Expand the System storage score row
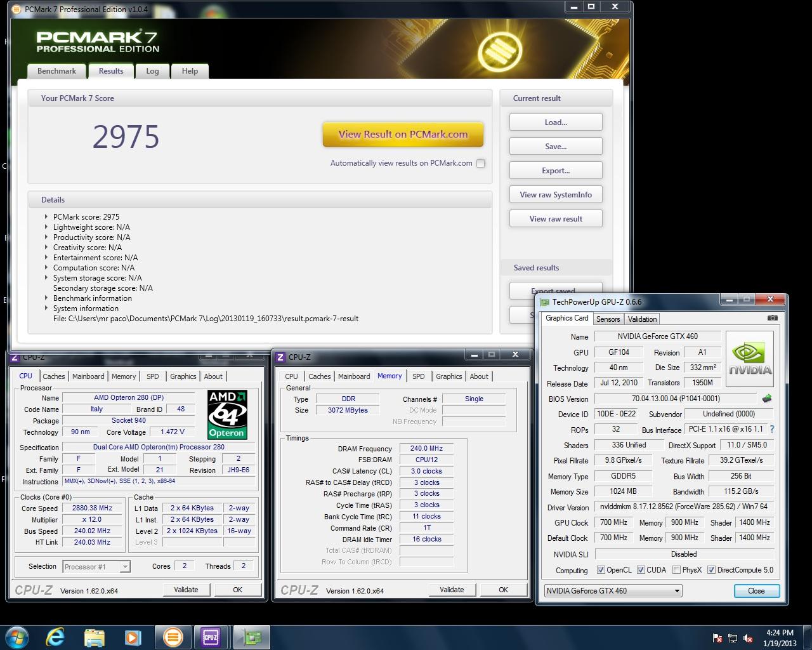The width and height of the screenshot is (812, 650). tap(46, 277)
